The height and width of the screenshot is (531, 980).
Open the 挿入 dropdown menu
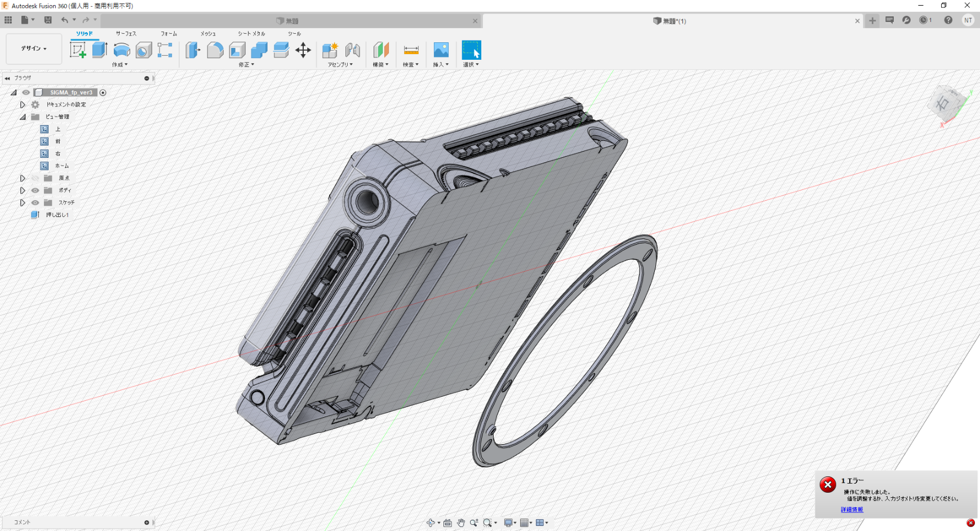[441, 65]
